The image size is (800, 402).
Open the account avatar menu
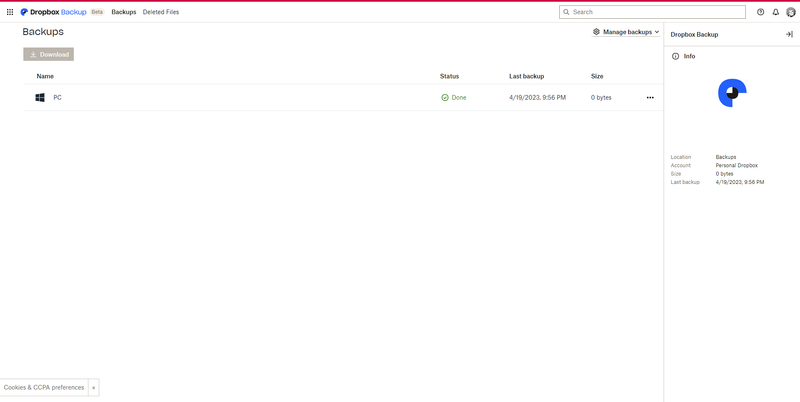click(x=790, y=12)
